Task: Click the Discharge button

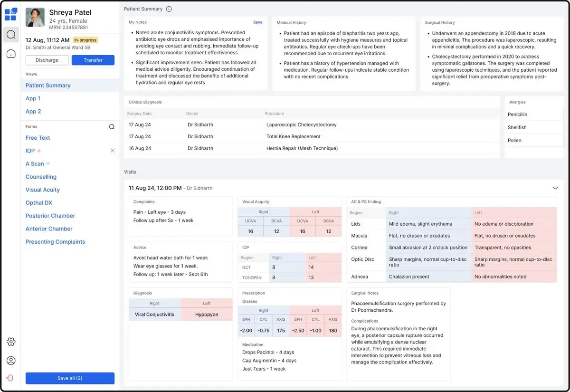Action: click(47, 60)
